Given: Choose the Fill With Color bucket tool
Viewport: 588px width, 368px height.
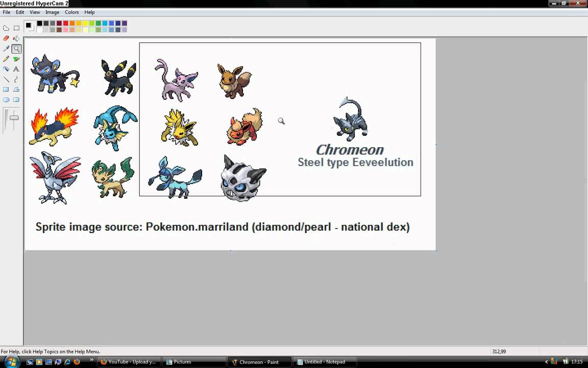Looking at the screenshot, I should click(16, 38).
